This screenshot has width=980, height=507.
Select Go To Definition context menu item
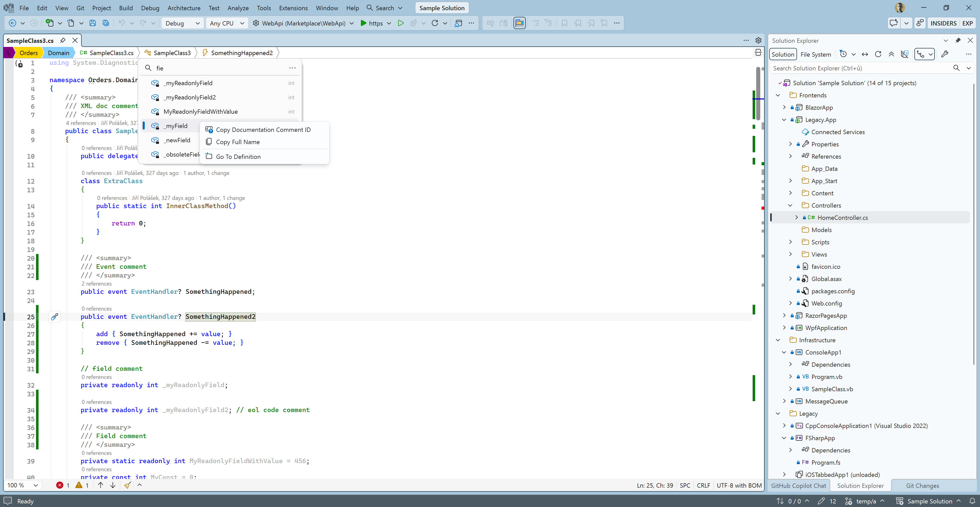[264, 157]
